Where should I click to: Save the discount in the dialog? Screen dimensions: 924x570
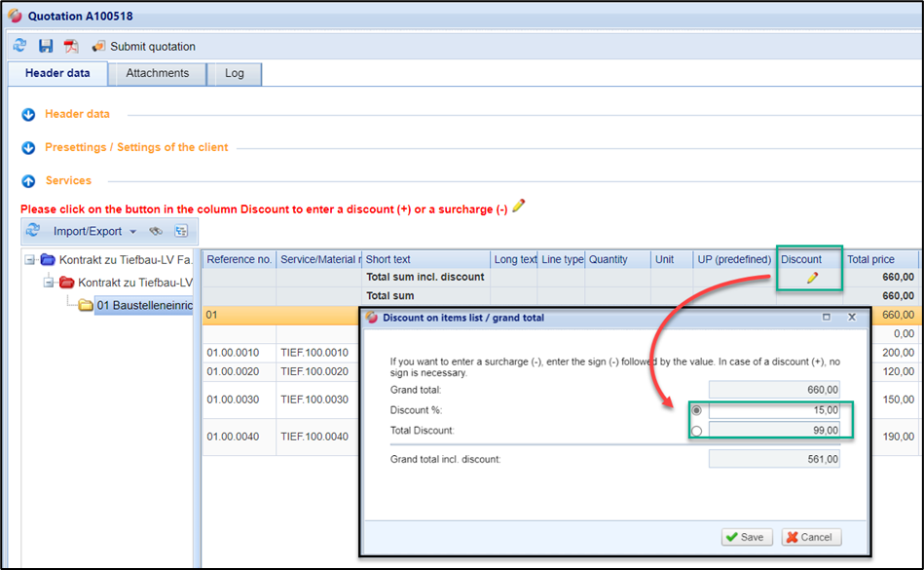[747, 537]
